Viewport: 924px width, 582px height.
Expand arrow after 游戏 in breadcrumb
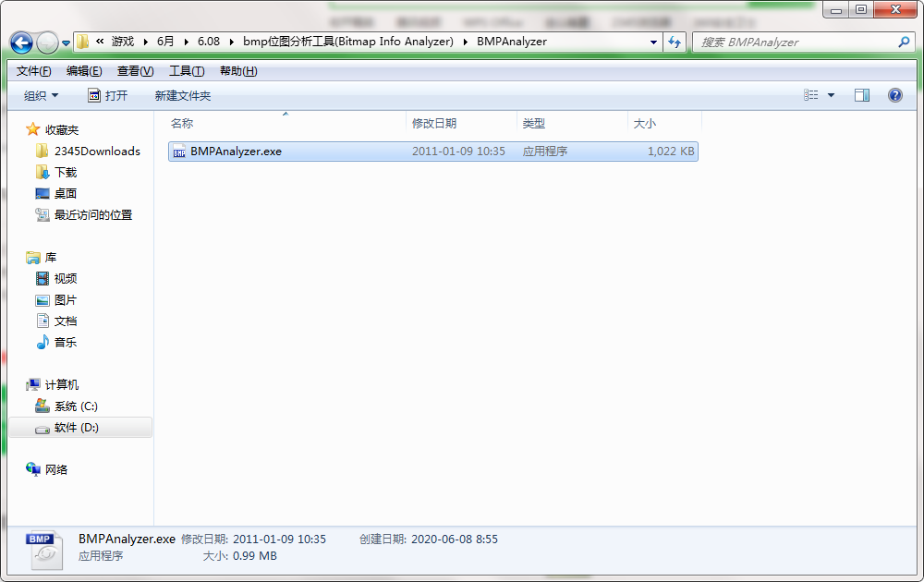[146, 42]
